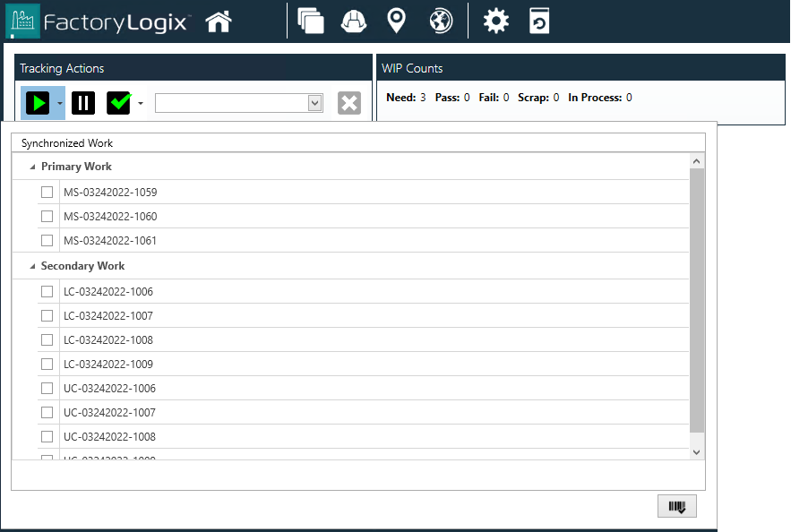
Task: Click the gray X cancel button
Action: coord(349,103)
